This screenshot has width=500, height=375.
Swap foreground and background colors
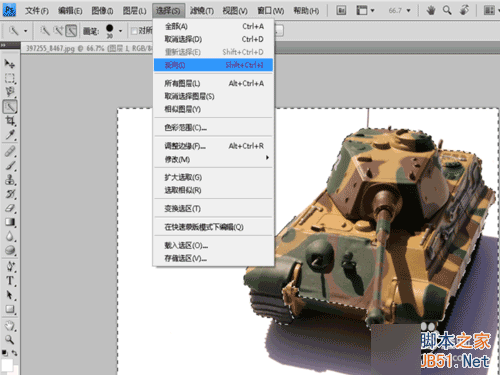[x=14, y=353]
